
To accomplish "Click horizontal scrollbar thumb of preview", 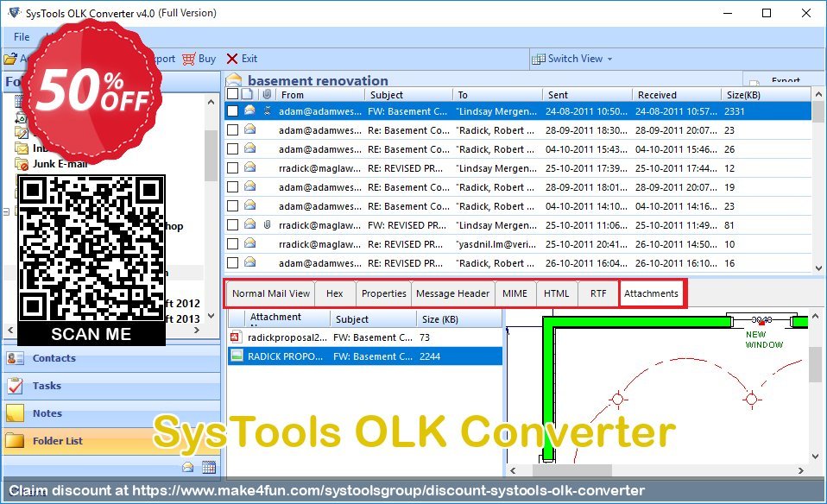I will click(x=572, y=470).
